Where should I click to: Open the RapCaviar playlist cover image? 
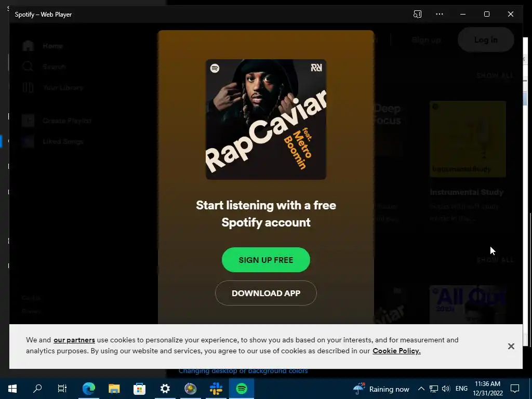point(265,119)
